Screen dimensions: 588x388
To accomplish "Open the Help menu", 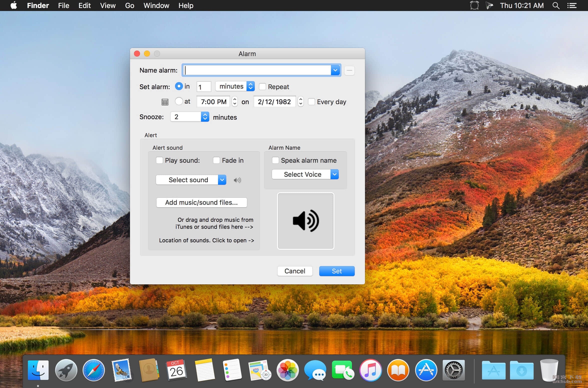I will pyautogui.click(x=186, y=6).
